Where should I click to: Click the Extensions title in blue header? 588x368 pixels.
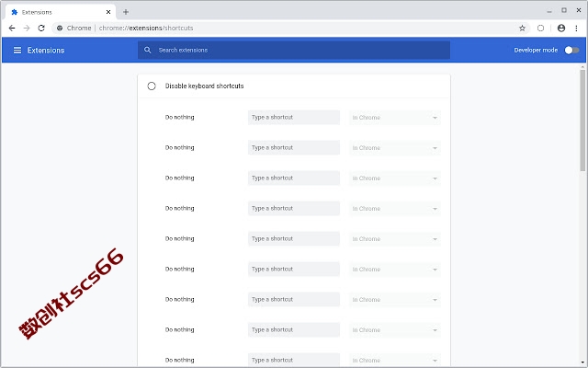pyautogui.click(x=46, y=51)
